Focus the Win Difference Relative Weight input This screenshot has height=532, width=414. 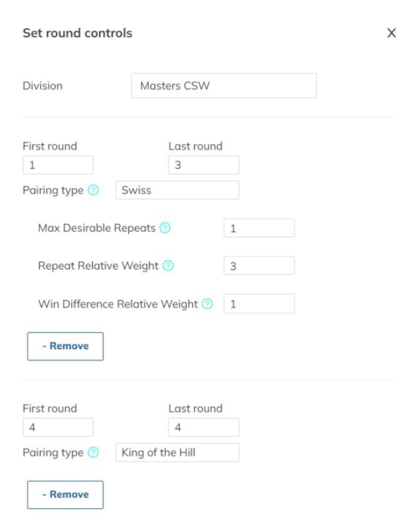(x=259, y=304)
